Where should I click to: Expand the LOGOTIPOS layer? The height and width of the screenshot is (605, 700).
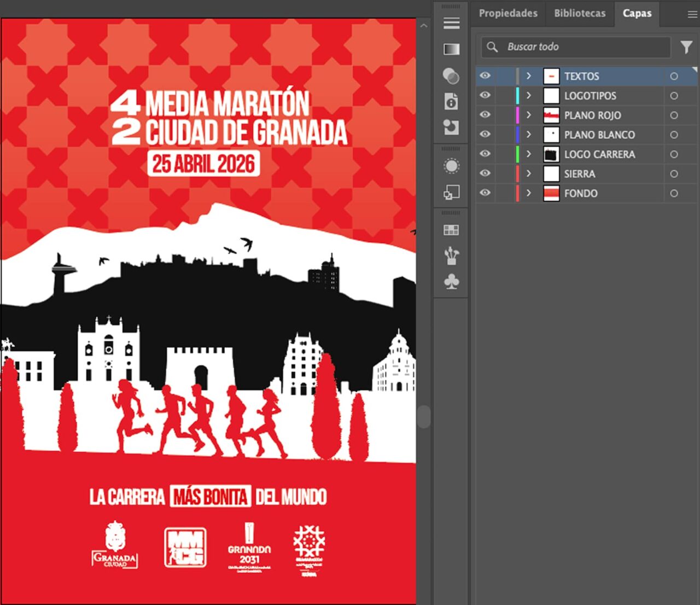[528, 95]
